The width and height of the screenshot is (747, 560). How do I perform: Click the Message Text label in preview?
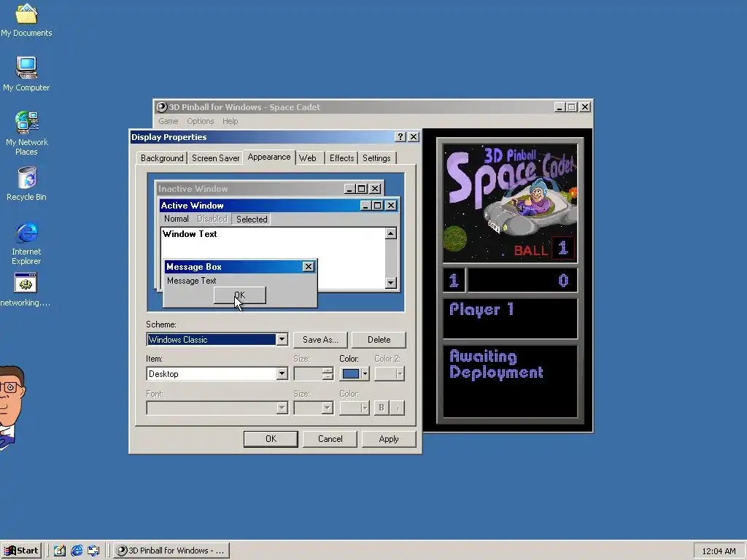pyautogui.click(x=192, y=281)
